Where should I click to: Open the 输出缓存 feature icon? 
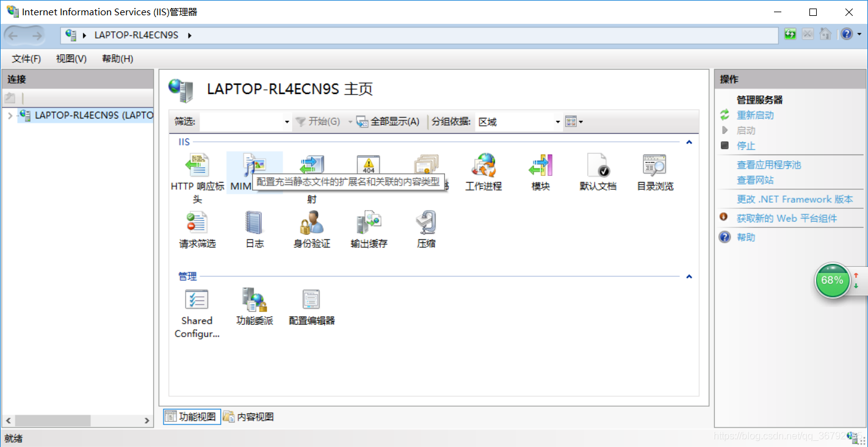pos(369,223)
